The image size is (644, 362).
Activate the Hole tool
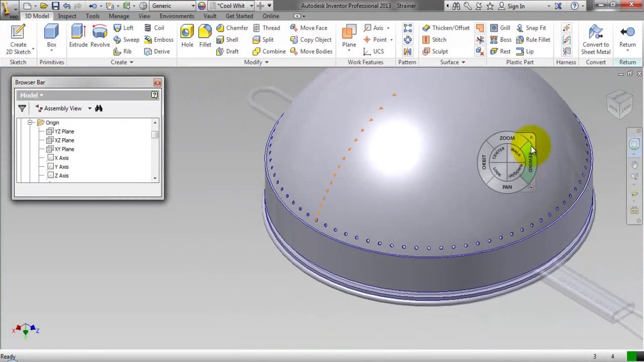point(187,36)
